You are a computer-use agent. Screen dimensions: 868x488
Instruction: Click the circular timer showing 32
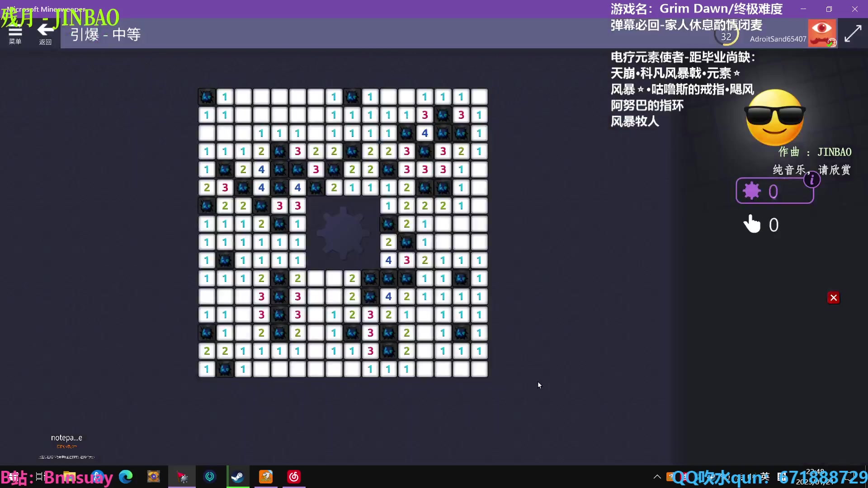pyautogui.click(x=726, y=36)
